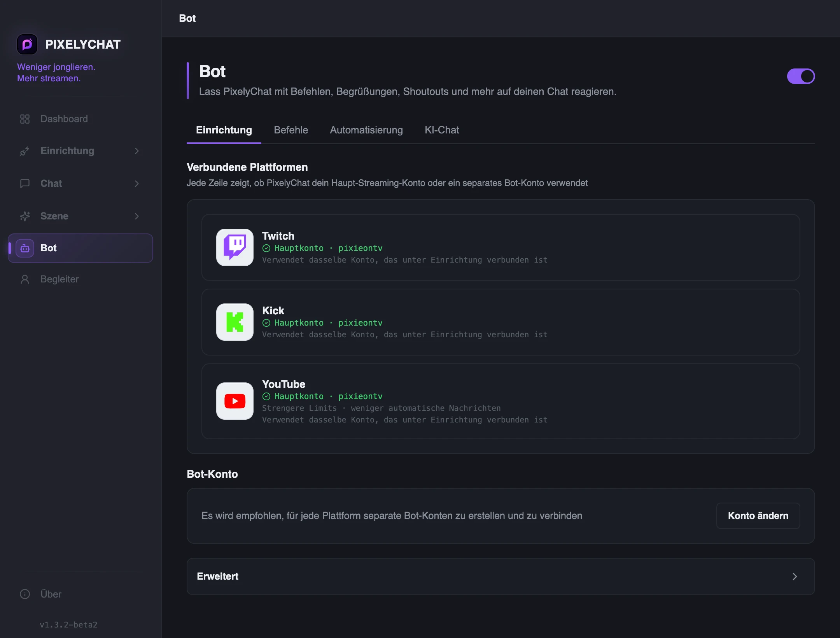The image size is (840, 638).
Task: Open Szene label in the sidebar
Action: pyautogui.click(x=54, y=216)
